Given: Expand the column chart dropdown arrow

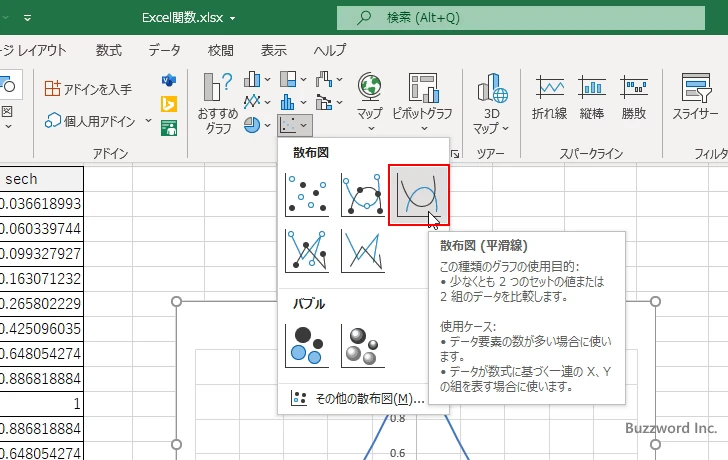Looking at the screenshot, I should point(267,80).
